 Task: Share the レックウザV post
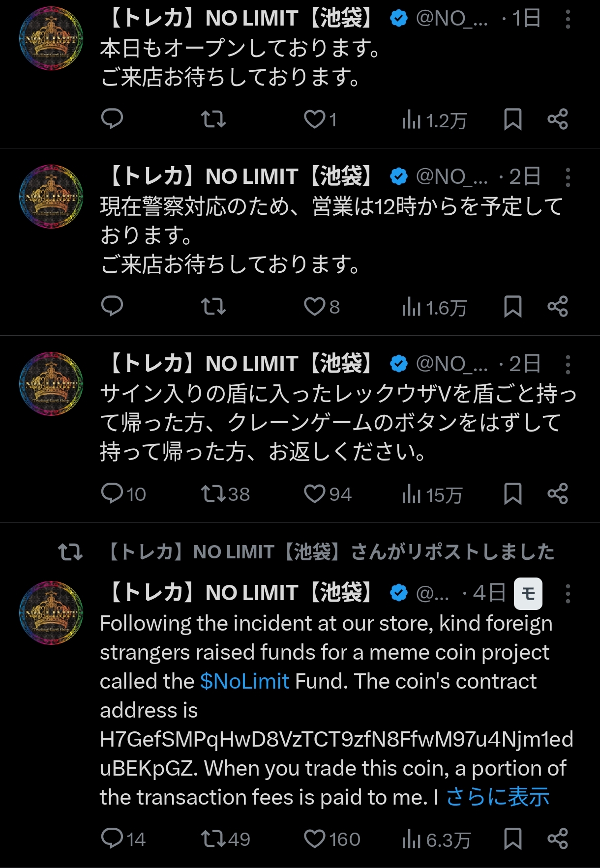(558, 494)
